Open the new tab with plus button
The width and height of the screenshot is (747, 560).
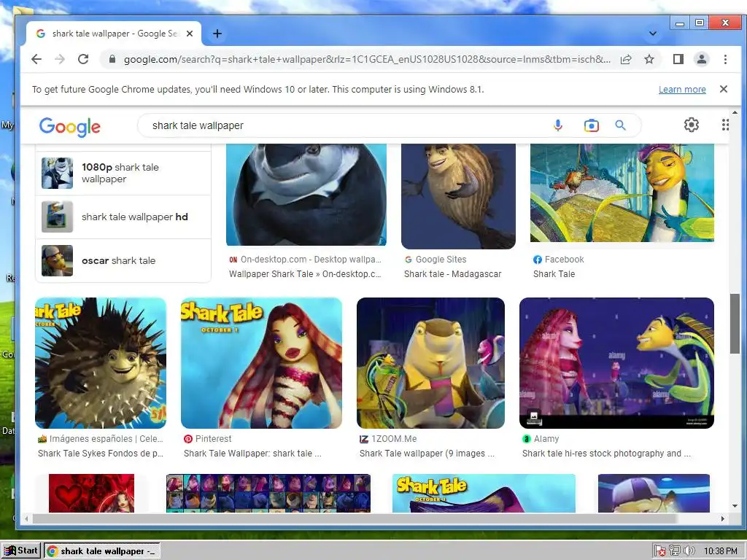tap(217, 34)
